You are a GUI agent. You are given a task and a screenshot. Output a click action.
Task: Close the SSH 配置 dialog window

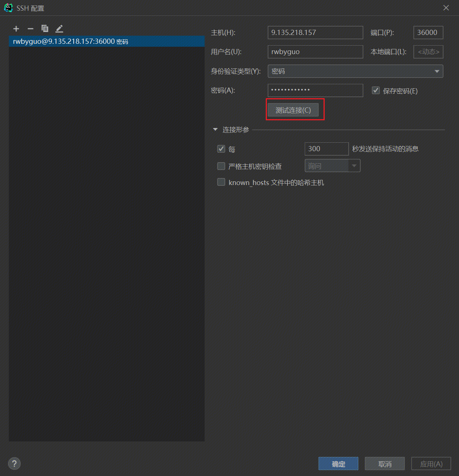(446, 8)
